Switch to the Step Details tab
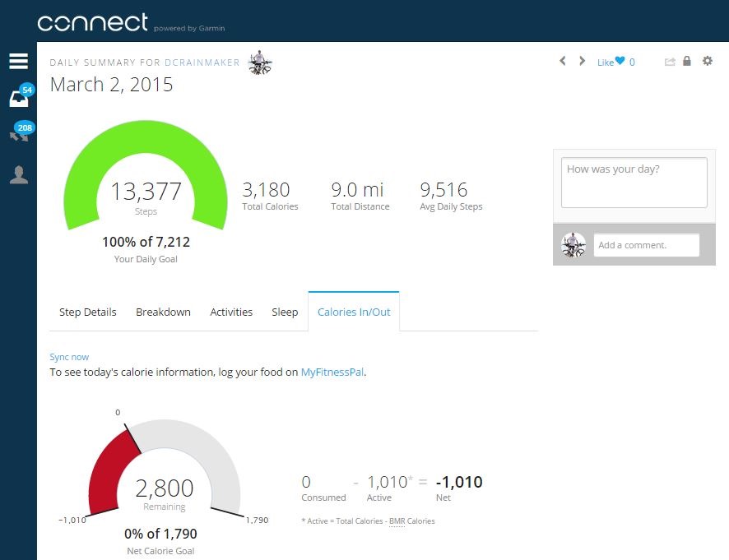729x560 pixels. coord(87,312)
